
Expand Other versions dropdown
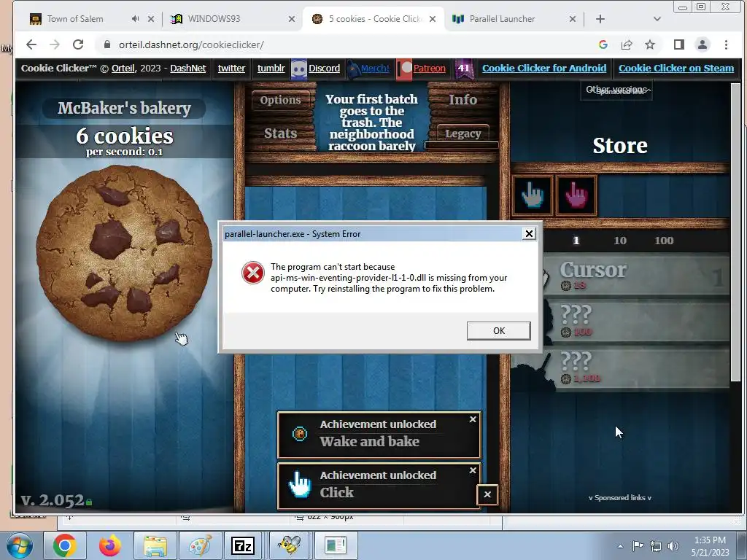[616, 90]
